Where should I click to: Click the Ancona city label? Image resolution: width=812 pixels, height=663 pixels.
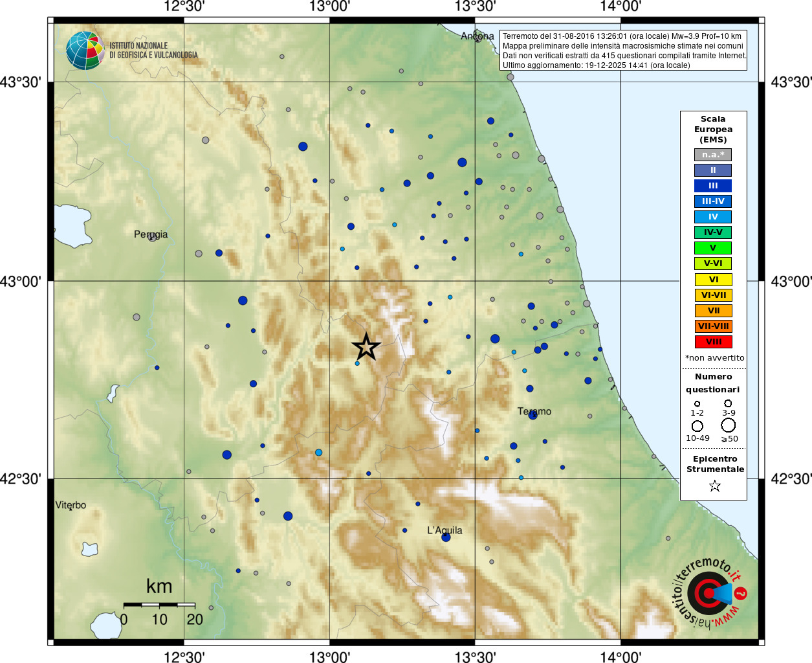click(x=477, y=36)
